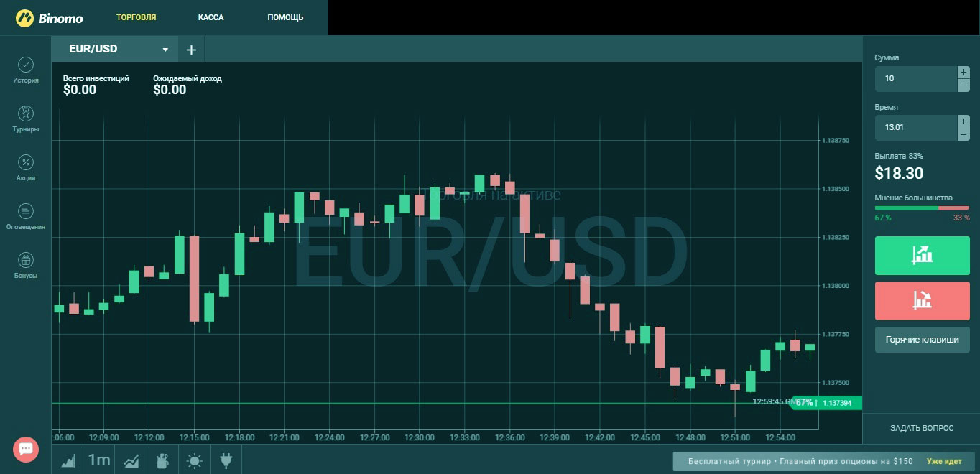Open the 1m timeframe selector
This screenshot has width=980, height=474.
99,460
